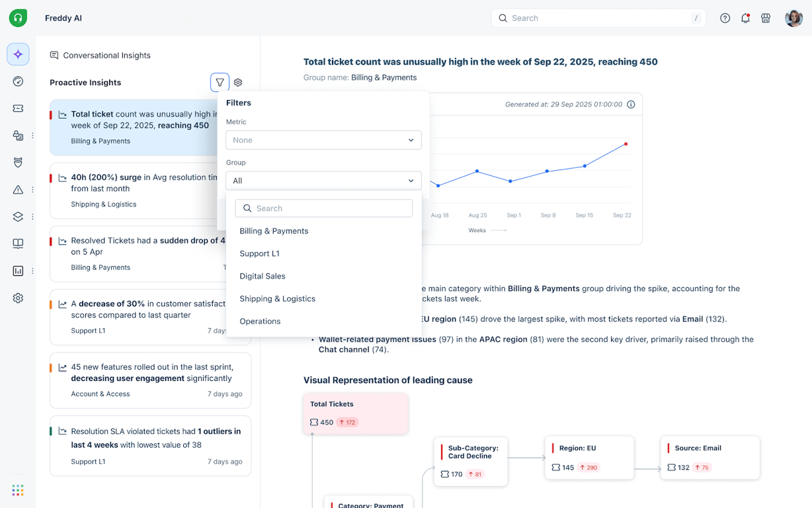Click the Freshdesk headphone logo
The image size is (812, 508).
18,18
